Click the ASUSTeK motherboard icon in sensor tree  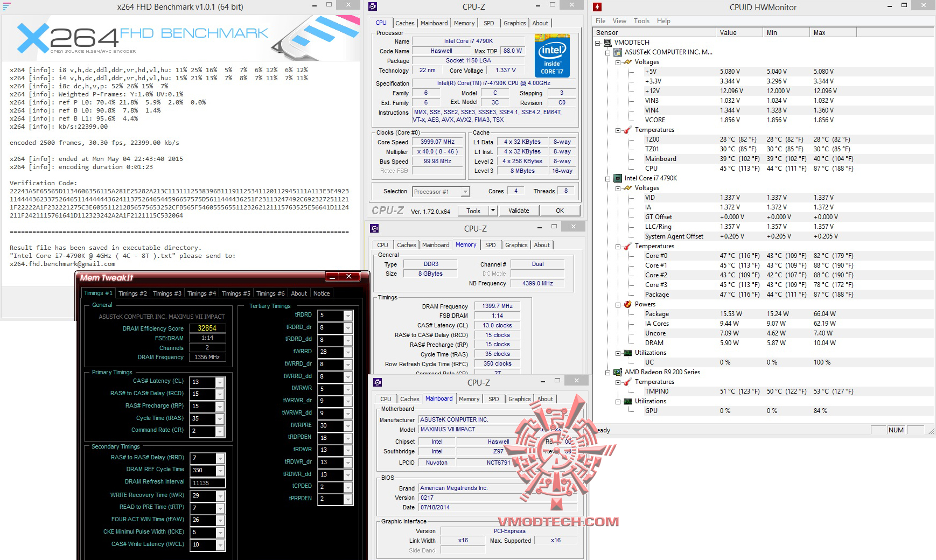tap(617, 52)
